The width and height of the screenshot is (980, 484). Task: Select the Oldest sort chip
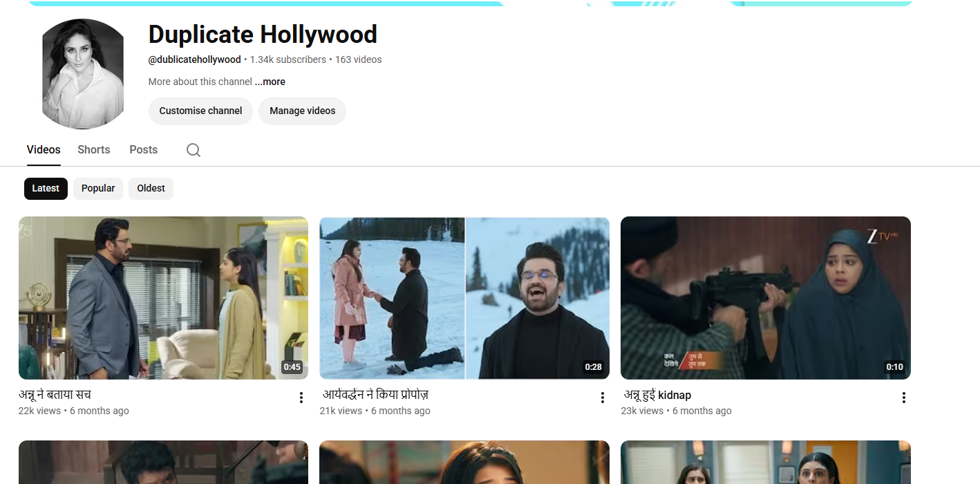151,189
